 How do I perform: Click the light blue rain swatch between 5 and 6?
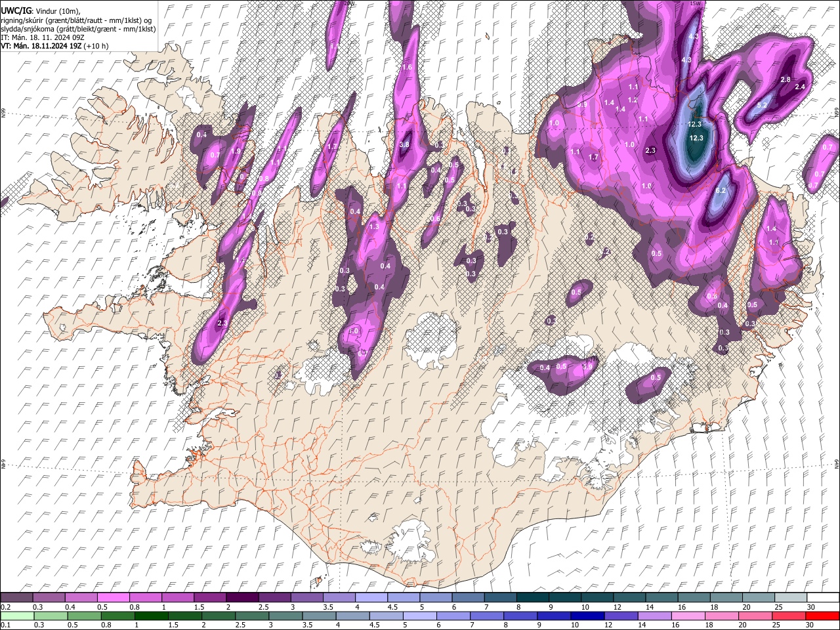[x=420, y=616]
